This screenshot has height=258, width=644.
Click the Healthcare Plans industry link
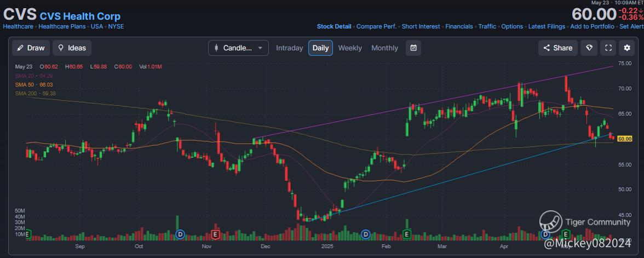pyautogui.click(x=62, y=26)
